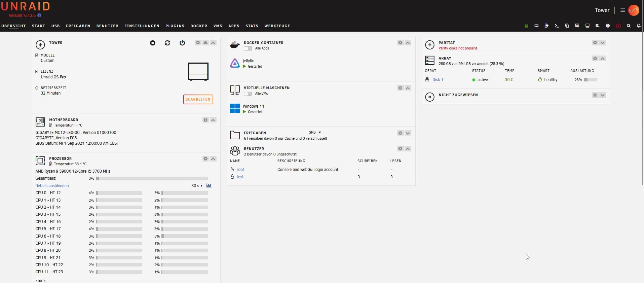Open the DOCKER menu tab
Screen dimensions: 644x283
point(199,26)
